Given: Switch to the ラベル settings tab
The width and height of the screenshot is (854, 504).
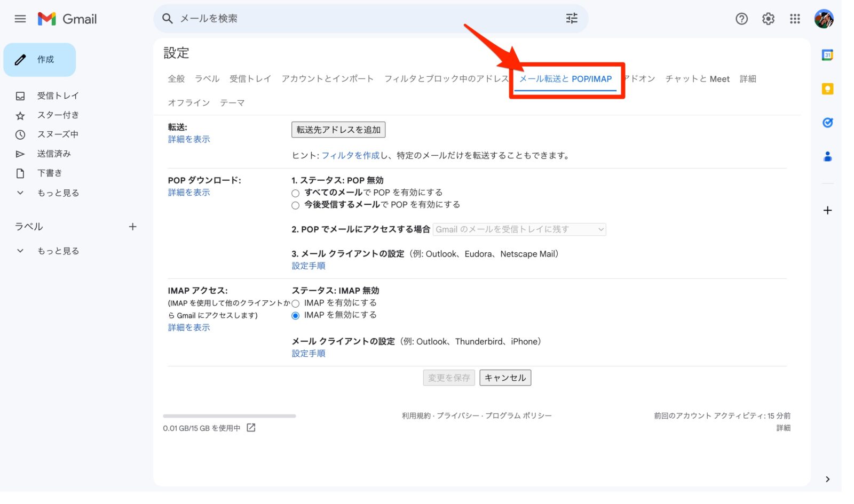Looking at the screenshot, I should point(207,79).
